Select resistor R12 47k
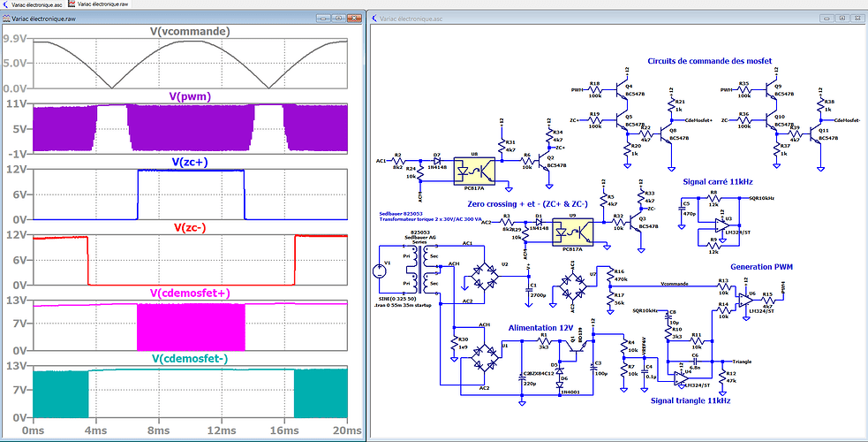This screenshot has width=868, height=442. tap(722, 377)
